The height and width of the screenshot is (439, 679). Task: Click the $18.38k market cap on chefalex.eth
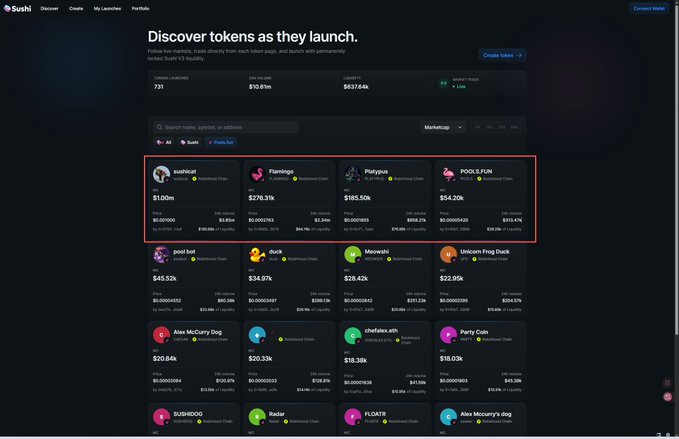(356, 360)
